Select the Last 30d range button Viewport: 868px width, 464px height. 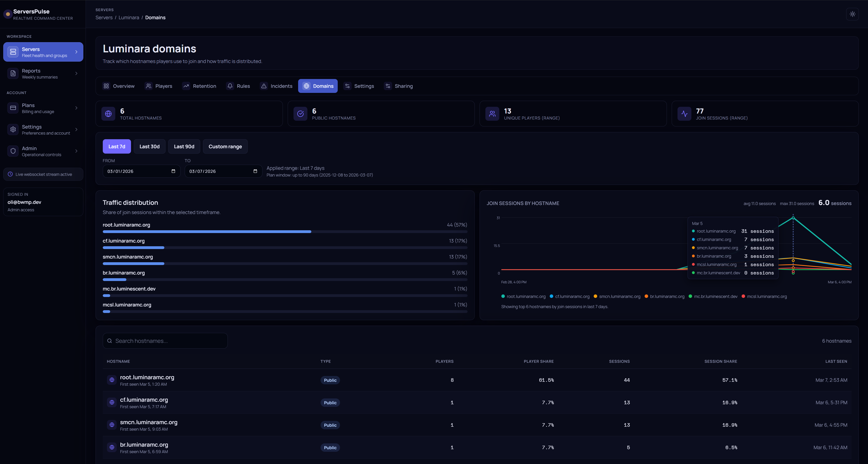pos(150,147)
